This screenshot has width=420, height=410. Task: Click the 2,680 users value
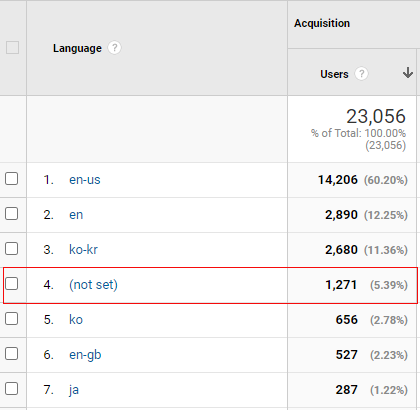[x=342, y=250]
